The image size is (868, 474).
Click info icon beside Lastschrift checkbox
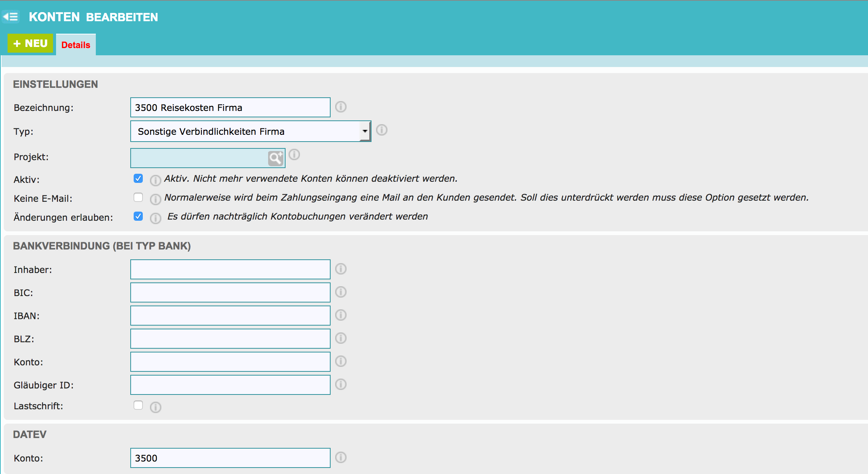155,407
